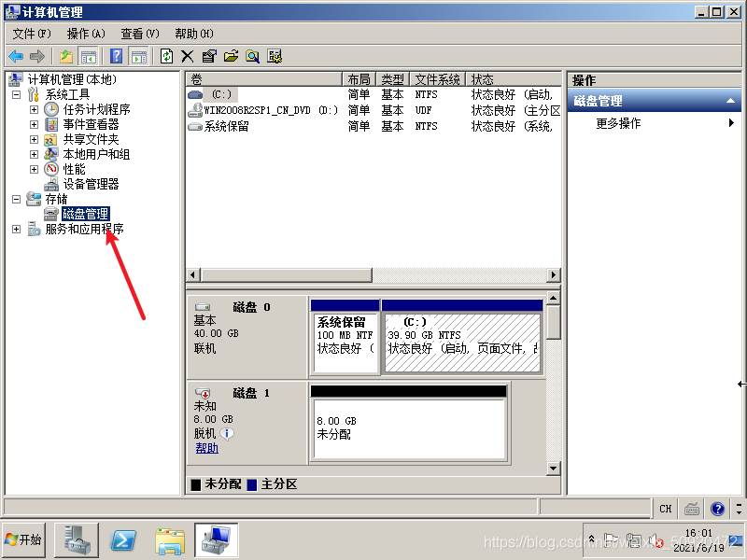Screen dimensions: 747x560
Task: Sort by the 状态 column header
Action: click(x=513, y=79)
